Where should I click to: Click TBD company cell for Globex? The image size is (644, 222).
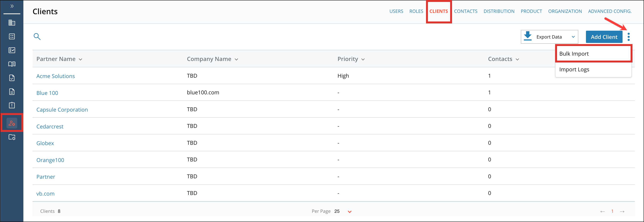click(192, 143)
